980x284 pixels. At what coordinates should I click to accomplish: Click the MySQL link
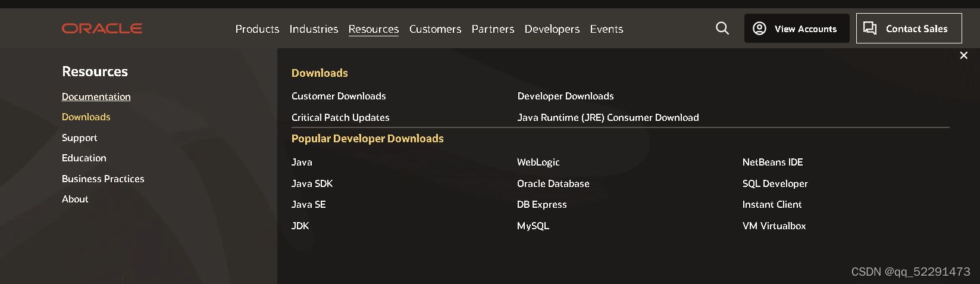pos(533,226)
